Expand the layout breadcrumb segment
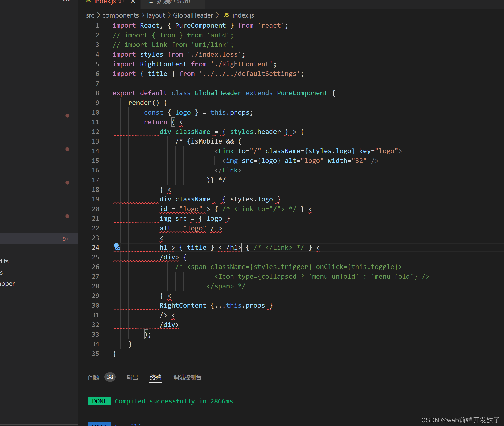The image size is (504, 426). tap(156, 15)
